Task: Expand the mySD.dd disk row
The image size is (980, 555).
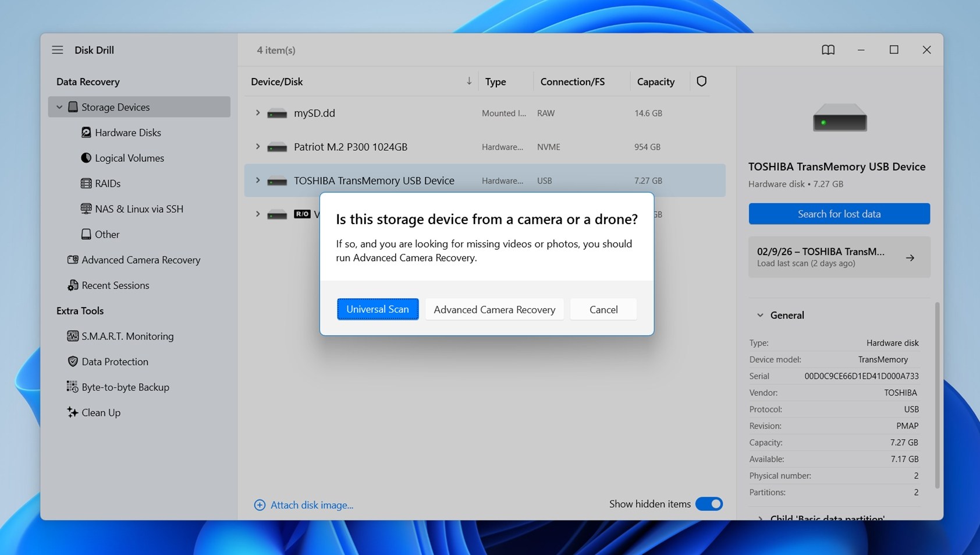Action: click(257, 113)
